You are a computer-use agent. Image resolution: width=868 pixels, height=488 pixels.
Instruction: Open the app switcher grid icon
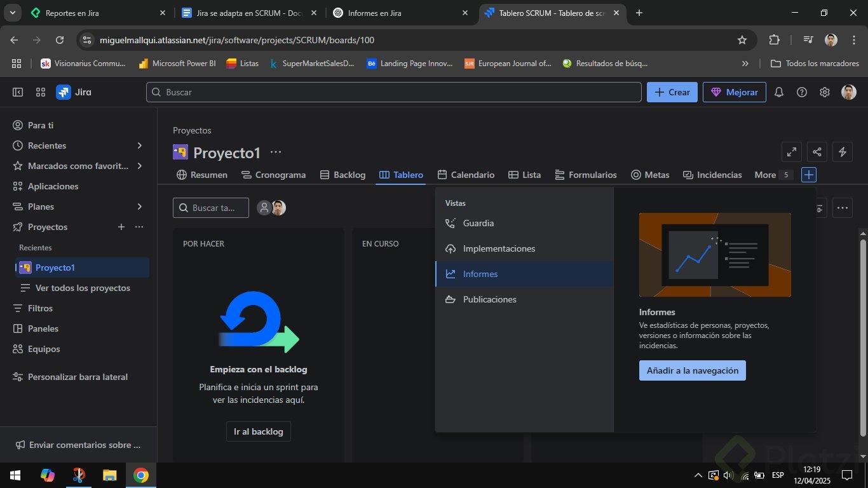41,92
